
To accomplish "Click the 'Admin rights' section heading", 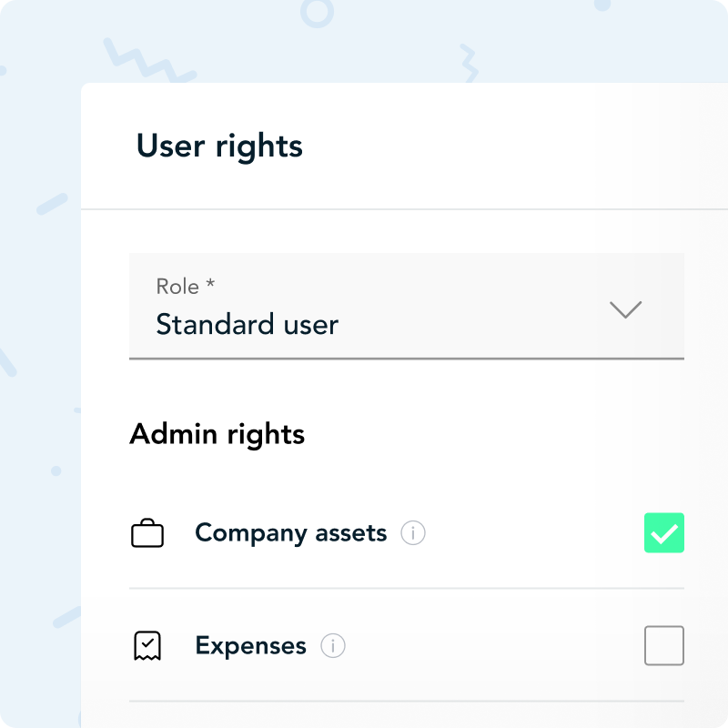I will pos(217,434).
